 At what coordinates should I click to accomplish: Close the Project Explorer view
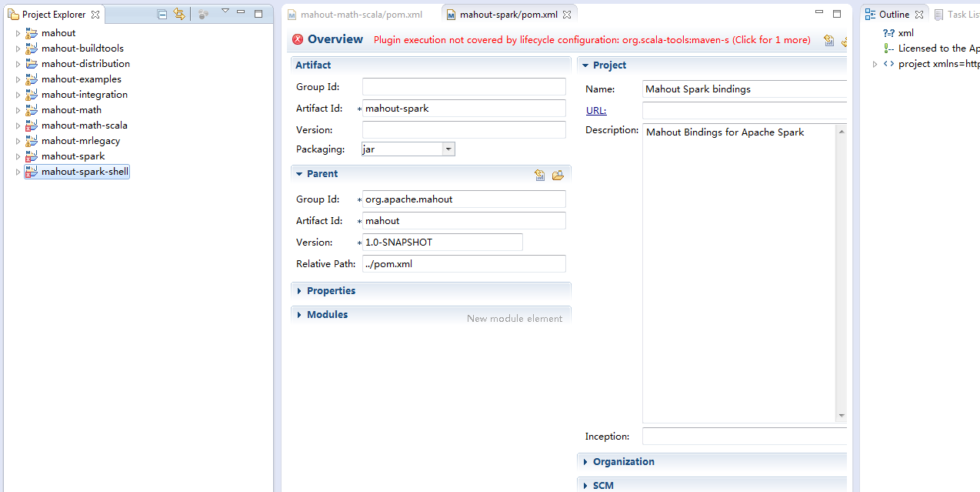tap(95, 15)
